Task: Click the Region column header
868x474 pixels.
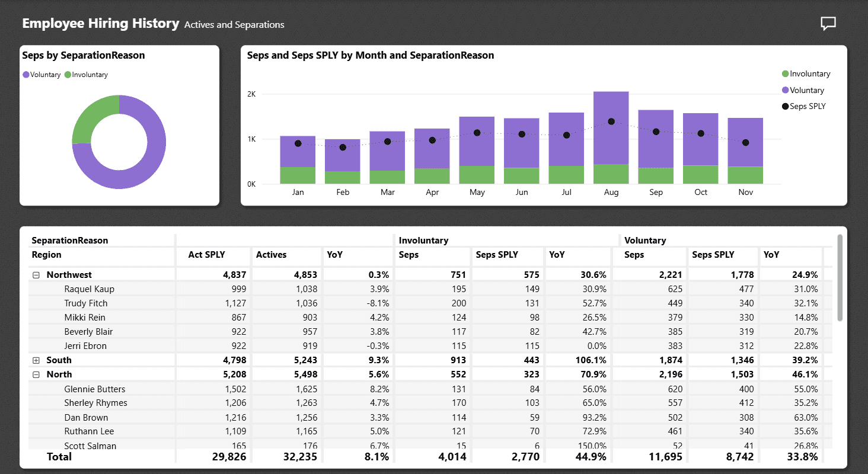Action: pyautogui.click(x=46, y=255)
